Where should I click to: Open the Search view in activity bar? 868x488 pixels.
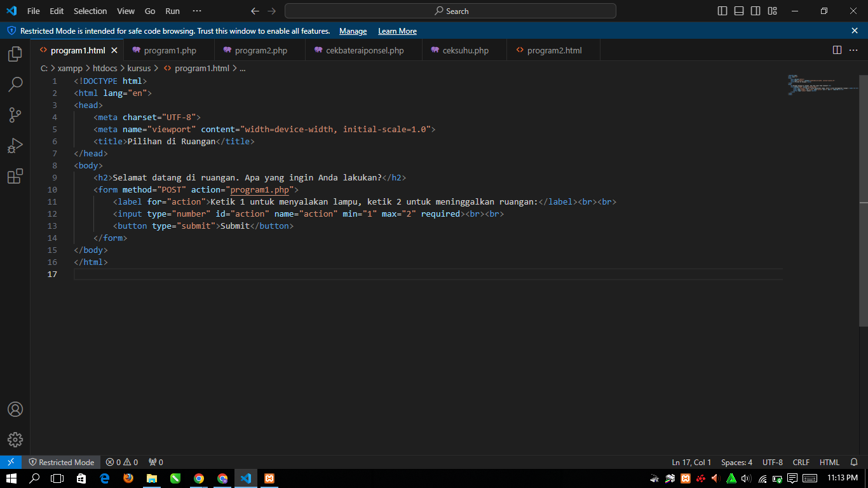(x=15, y=85)
